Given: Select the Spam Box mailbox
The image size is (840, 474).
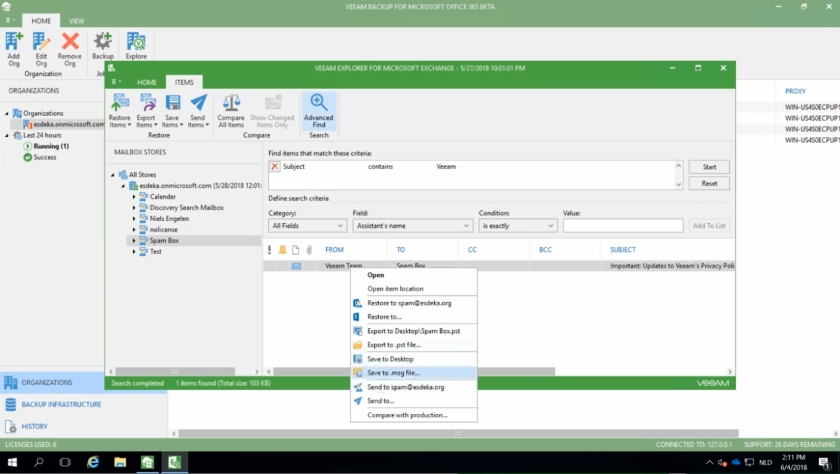Looking at the screenshot, I should coord(164,240).
